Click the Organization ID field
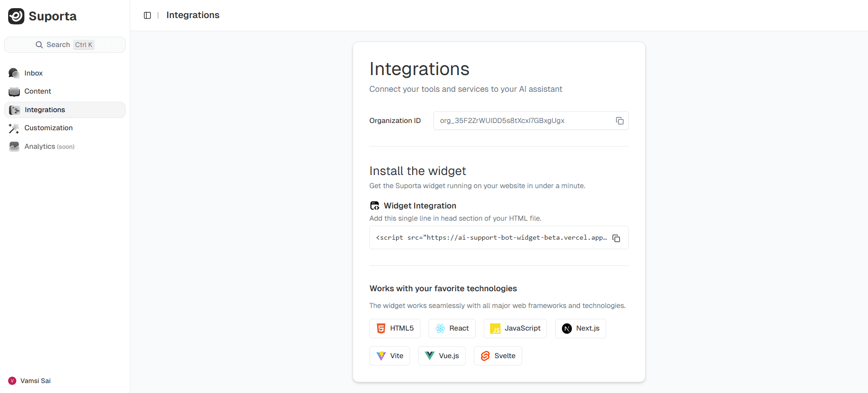868x393 pixels. point(531,121)
